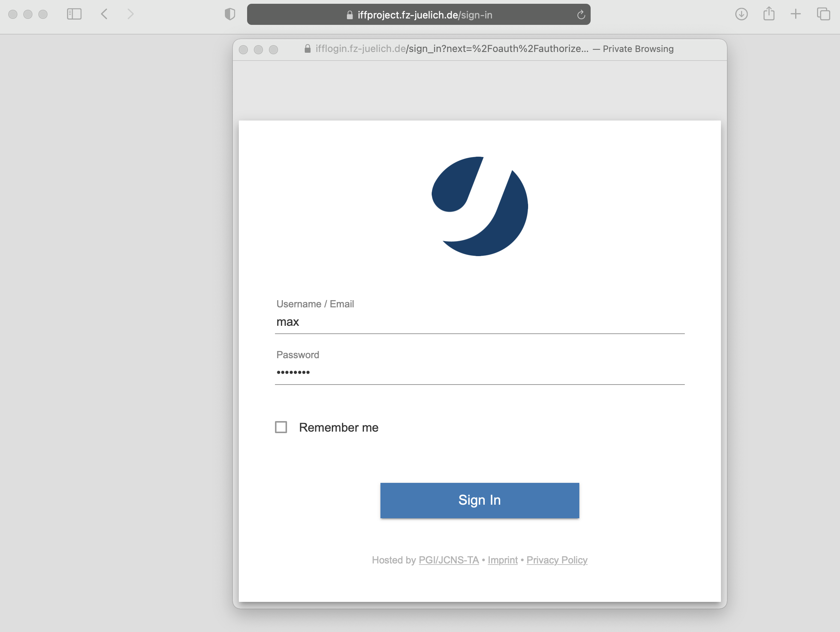Minimize the popup login window

(258, 49)
